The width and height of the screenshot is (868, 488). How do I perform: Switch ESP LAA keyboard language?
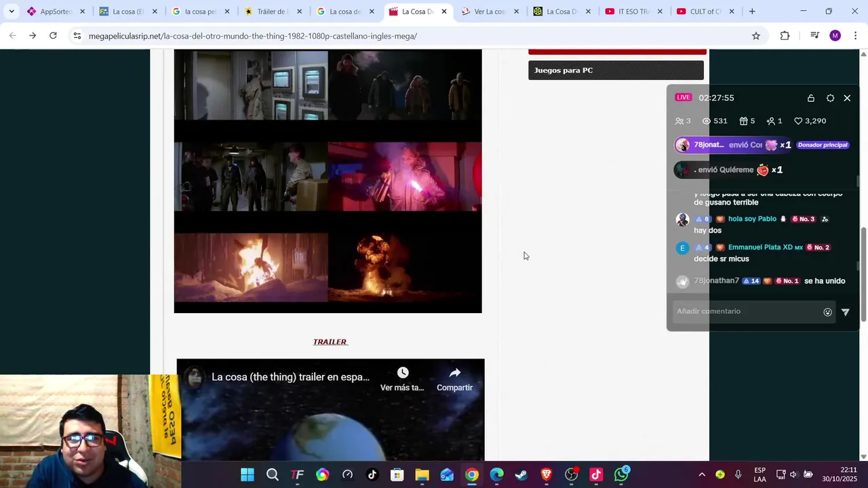click(760, 474)
